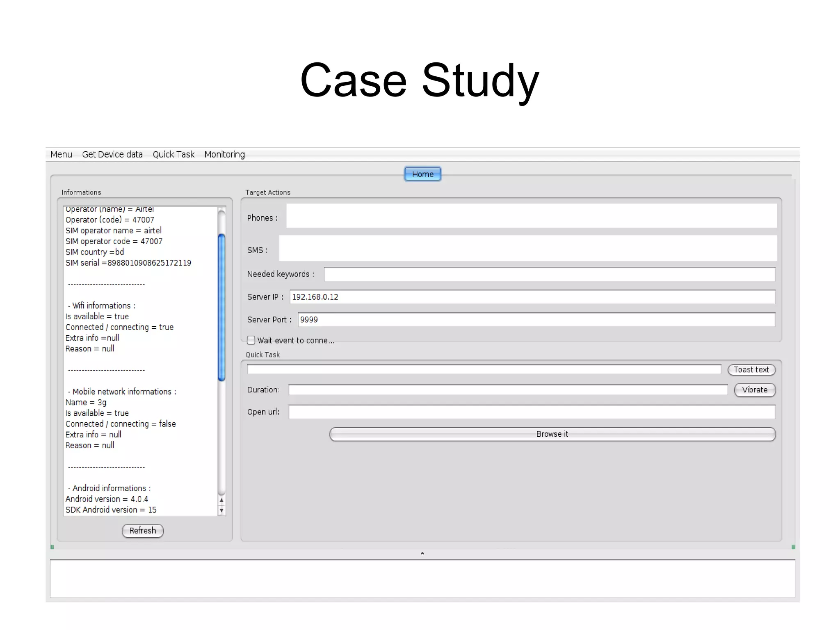The width and height of the screenshot is (840, 630).
Task: Click the Browse it button
Action: [x=552, y=434]
